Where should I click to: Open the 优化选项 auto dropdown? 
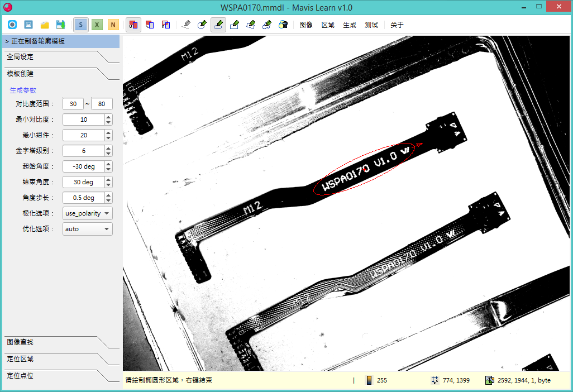pos(87,229)
